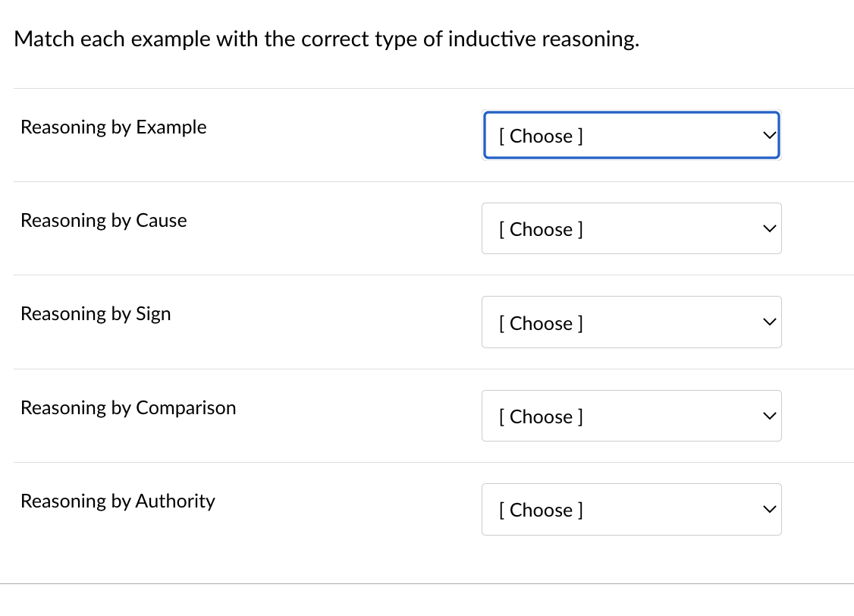Screen dimensions: 854x616
Task: Open the dropdown for Reasoning by Comparison
Action: point(632,416)
